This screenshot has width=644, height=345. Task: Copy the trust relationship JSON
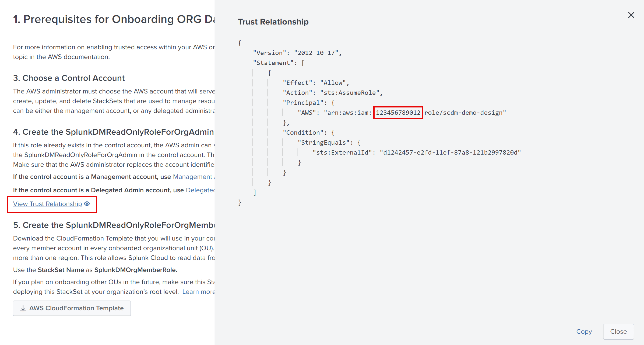click(x=584, y=332)
